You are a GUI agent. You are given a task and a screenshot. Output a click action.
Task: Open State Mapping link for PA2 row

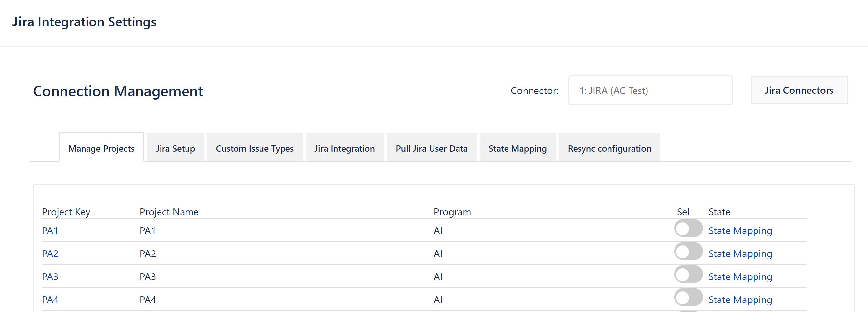pyautogui.click(x=740, y=254)
